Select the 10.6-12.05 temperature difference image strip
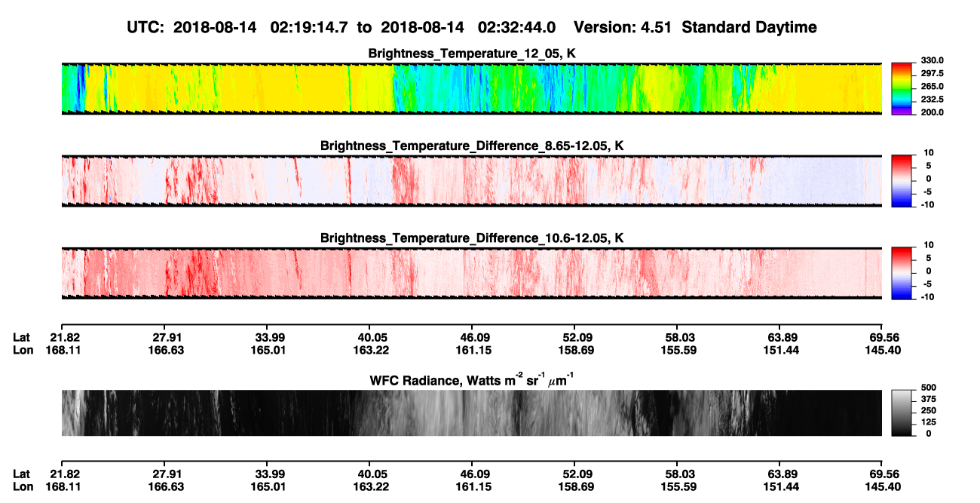 coord(471,273)
